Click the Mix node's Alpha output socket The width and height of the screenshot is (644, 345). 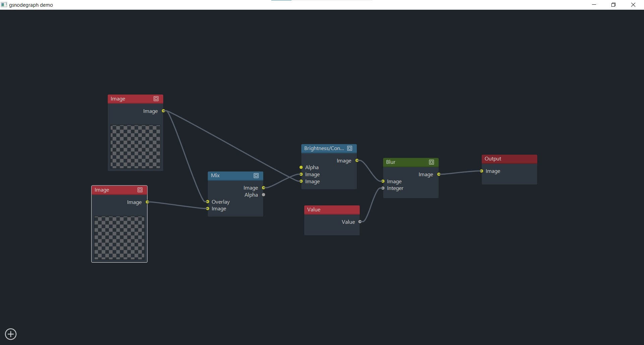pyautogui.click(x=263, y=195)
